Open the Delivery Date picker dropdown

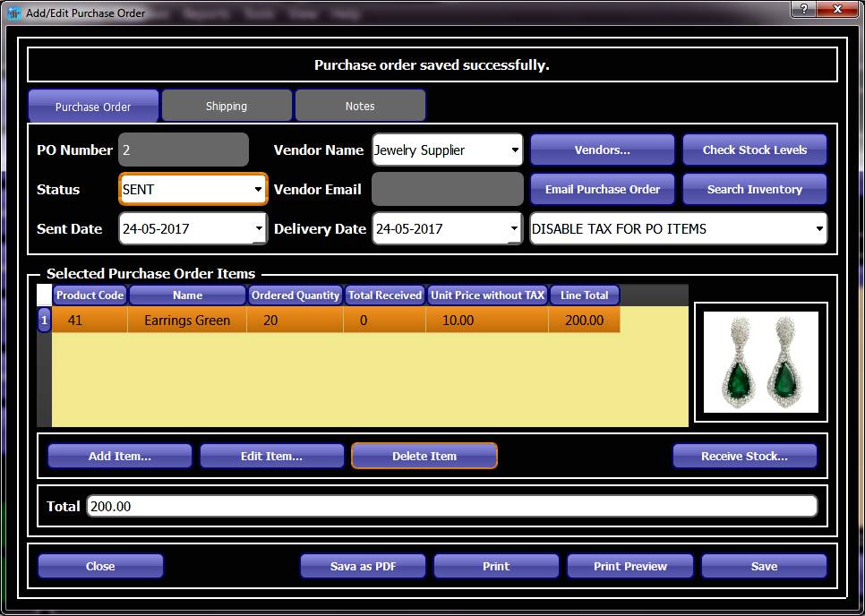(x=516, y=228)
